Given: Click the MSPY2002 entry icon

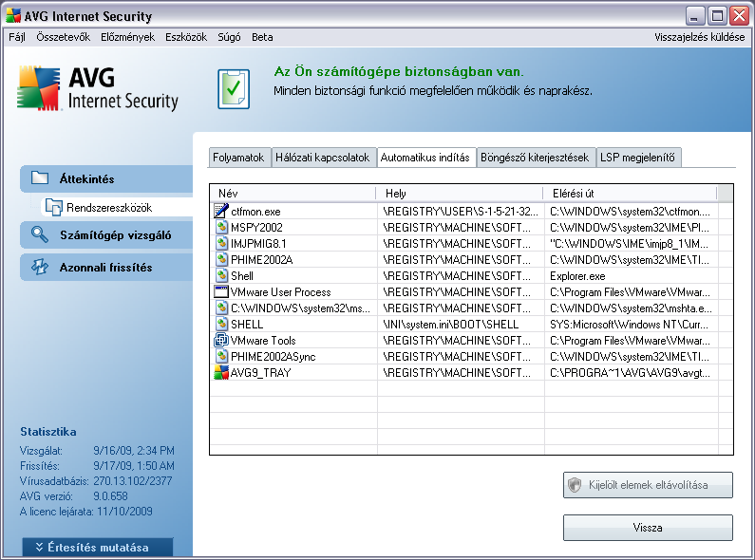Looking at the screenshot, I should pos(221,227).
